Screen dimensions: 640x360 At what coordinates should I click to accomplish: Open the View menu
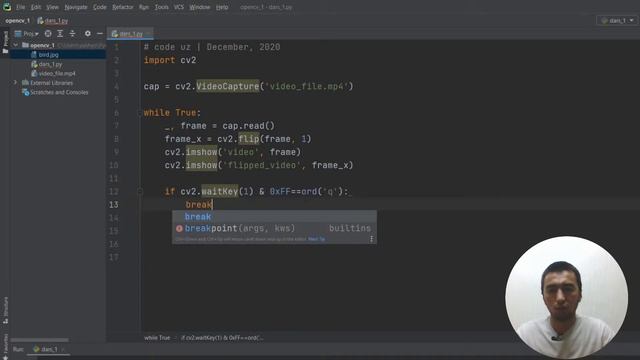[x=52, y=7]
